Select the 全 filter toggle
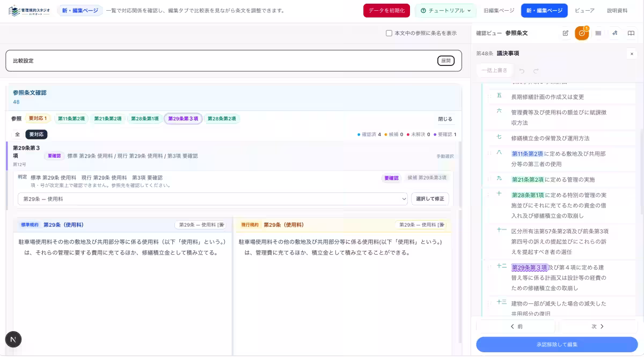 [x=17, y=135]
